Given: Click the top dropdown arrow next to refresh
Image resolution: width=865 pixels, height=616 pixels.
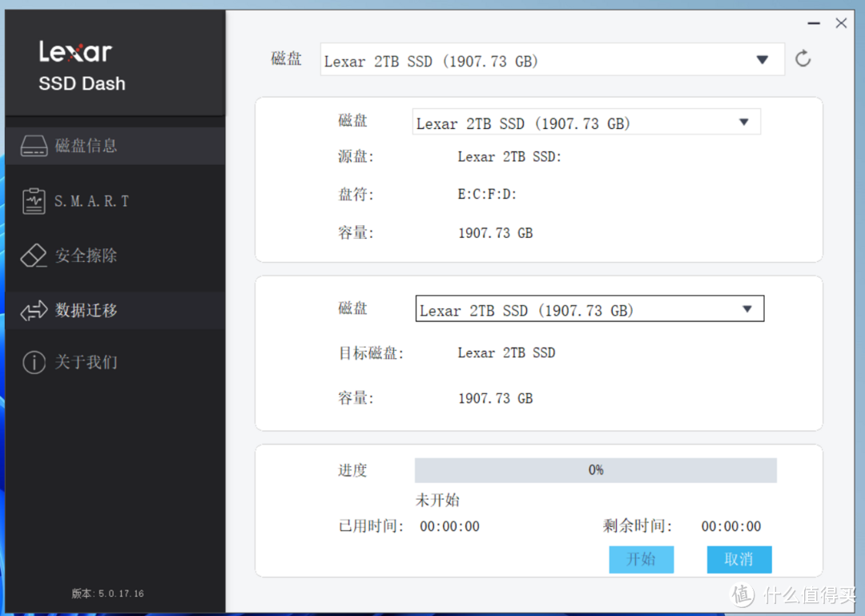Looking at the screenshot, I should 762,59.
